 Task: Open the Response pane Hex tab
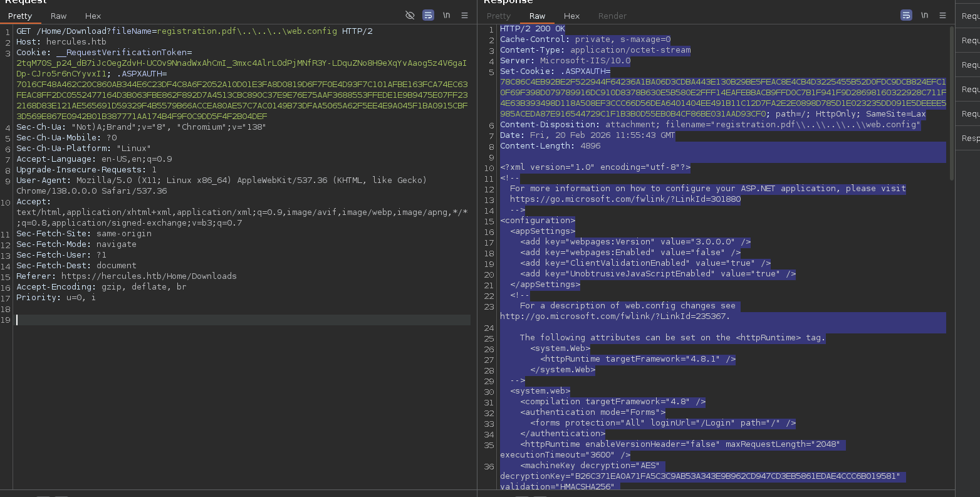571,16
